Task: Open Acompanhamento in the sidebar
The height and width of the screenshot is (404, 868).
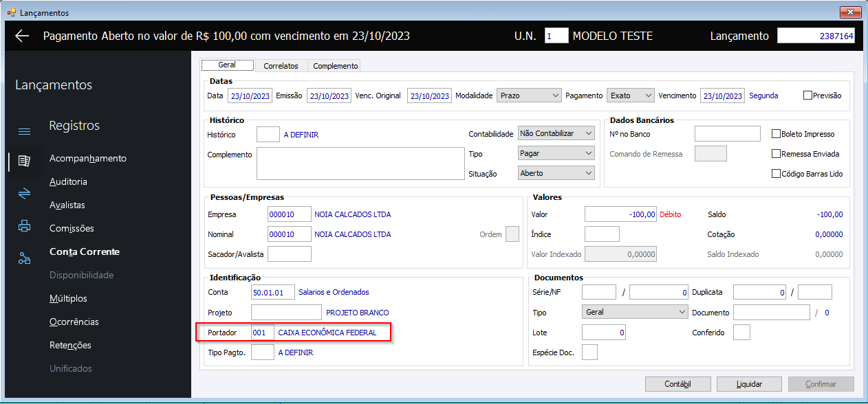Action: [88, 158]
